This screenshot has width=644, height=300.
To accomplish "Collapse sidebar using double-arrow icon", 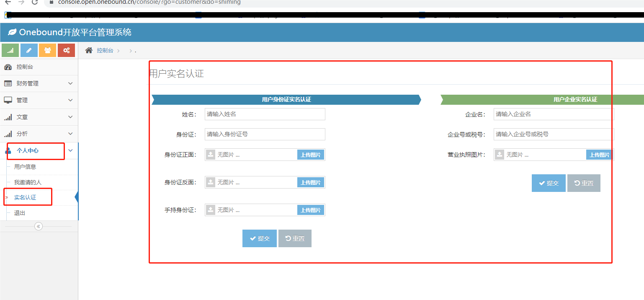I will click(x=39, y=226).
